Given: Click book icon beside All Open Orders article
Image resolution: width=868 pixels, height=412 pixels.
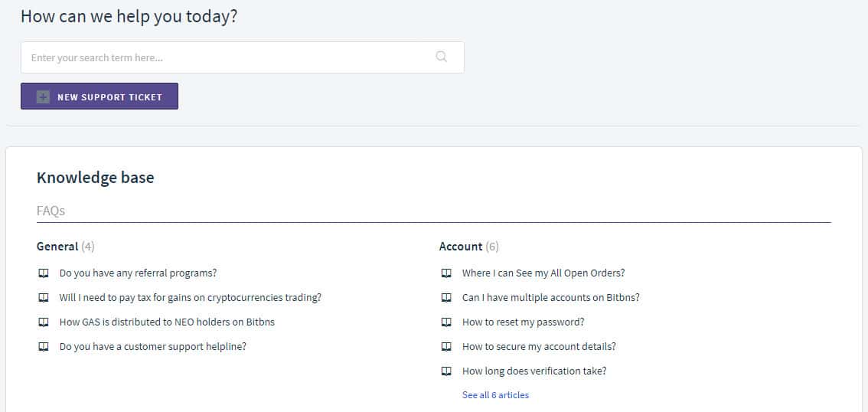Looking at the screenshot, I should [x=446, y=273].
